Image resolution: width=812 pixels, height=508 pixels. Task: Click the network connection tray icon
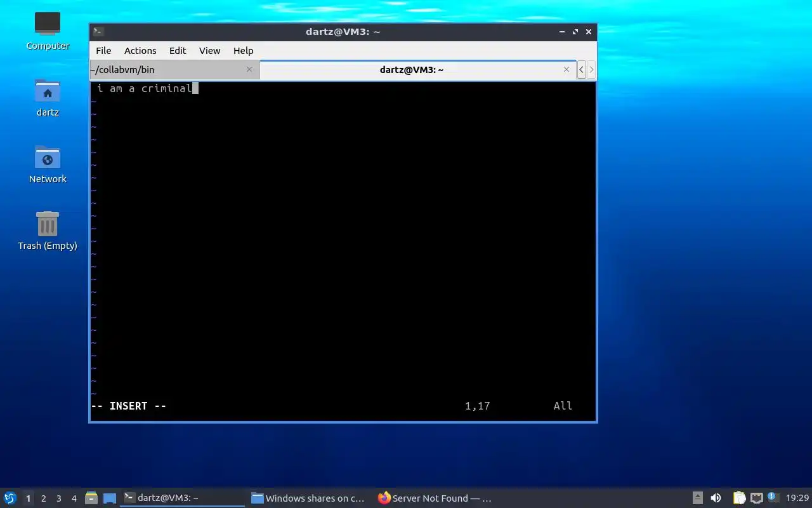point(756,498)
